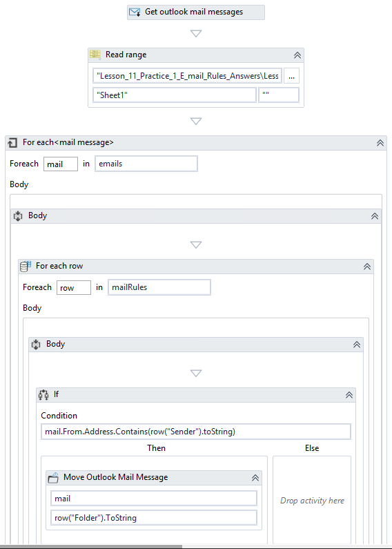Collapse the Body sequence above For each row

click(x=375, y=216)
